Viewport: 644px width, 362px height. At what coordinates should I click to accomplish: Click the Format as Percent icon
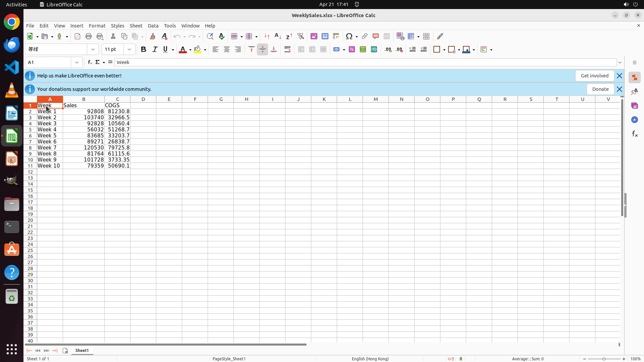(x=352, y=50)
